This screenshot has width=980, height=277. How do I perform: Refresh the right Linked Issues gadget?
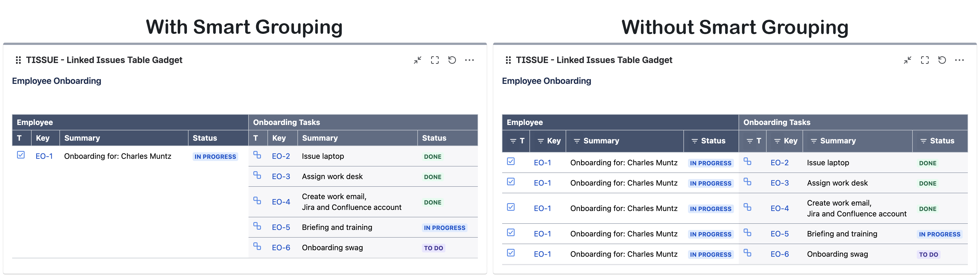click(x=942, y=60)
